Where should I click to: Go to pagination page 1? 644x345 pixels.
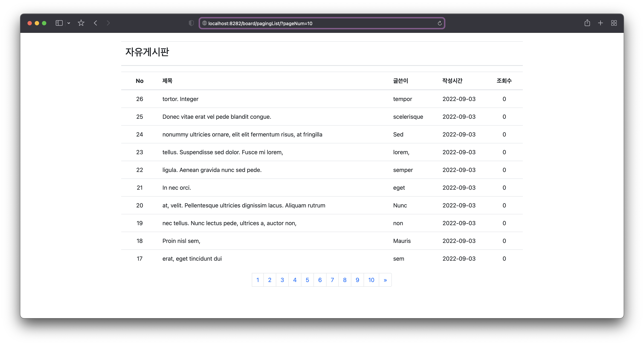[x=258, y=280]
